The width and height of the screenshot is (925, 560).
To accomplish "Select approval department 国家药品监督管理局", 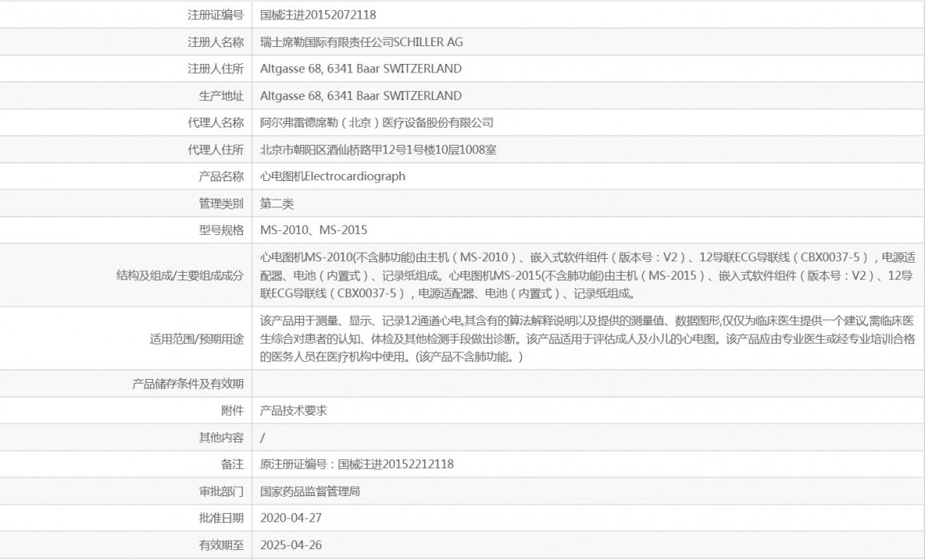I will tap(311, 491).
